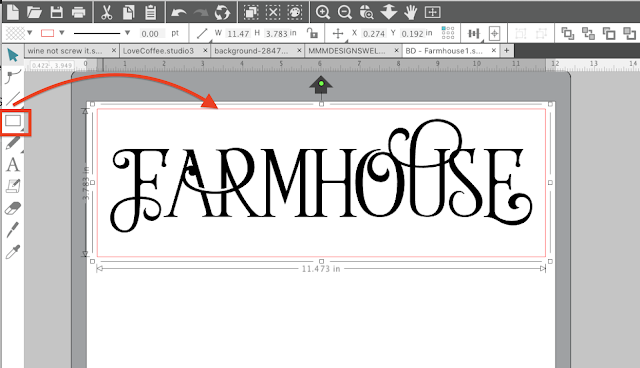This screenshot has height=368, width=640.
Task: Open the align options icon
Action: 473,33
